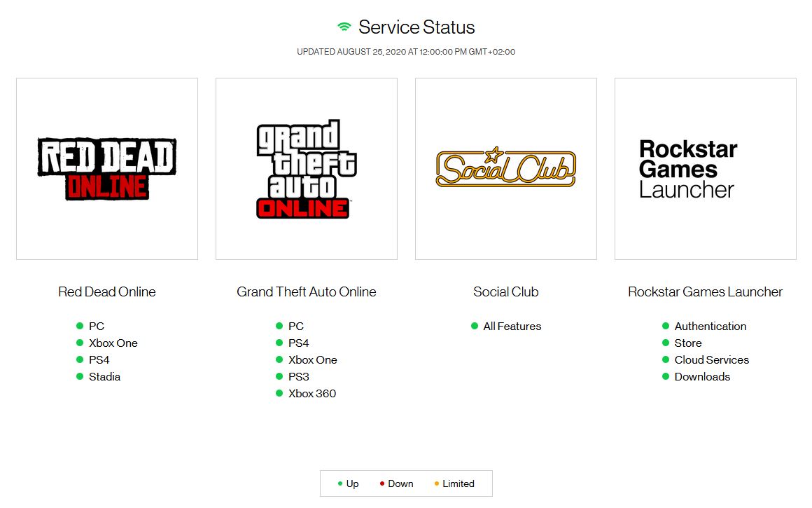Screen dimensions: 812x508
Task: Click the status indicator beside PC under Red Dead Online
Action: pyautogui.click(x=78, y=326)
